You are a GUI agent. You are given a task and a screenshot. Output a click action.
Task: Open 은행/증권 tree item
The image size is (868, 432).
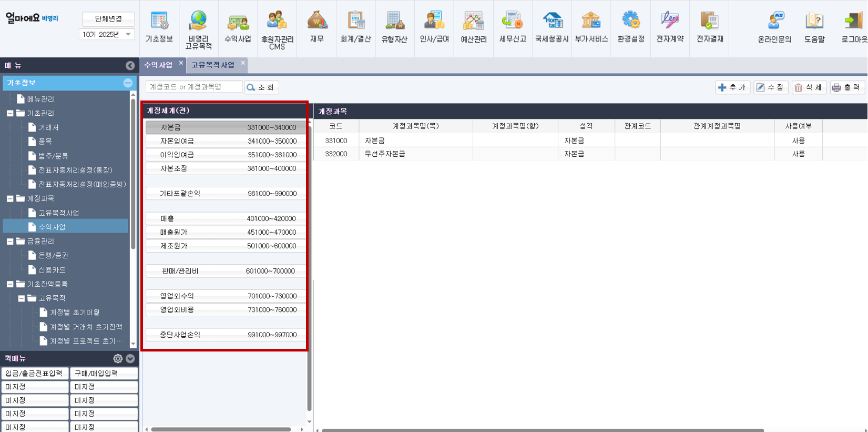[x=53, y=255]
